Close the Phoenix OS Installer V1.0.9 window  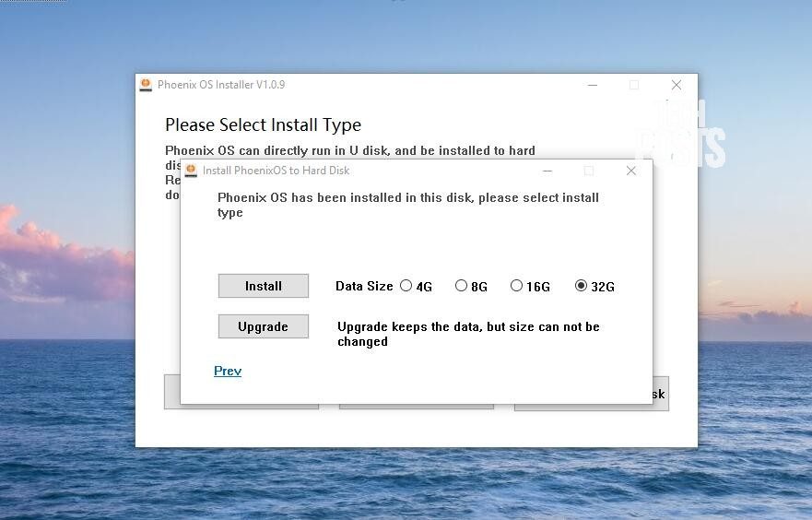point(677,85)
